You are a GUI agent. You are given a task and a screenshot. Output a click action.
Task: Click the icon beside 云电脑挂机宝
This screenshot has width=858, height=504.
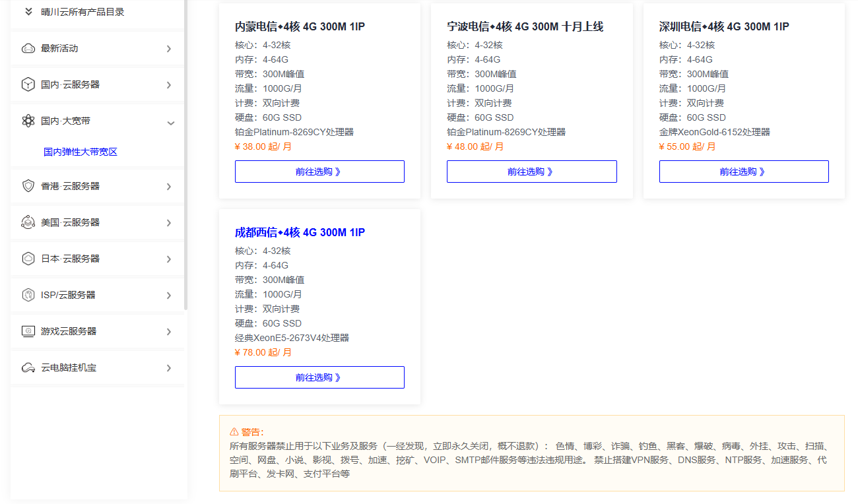pyautogui.click(x=28, y=367)
